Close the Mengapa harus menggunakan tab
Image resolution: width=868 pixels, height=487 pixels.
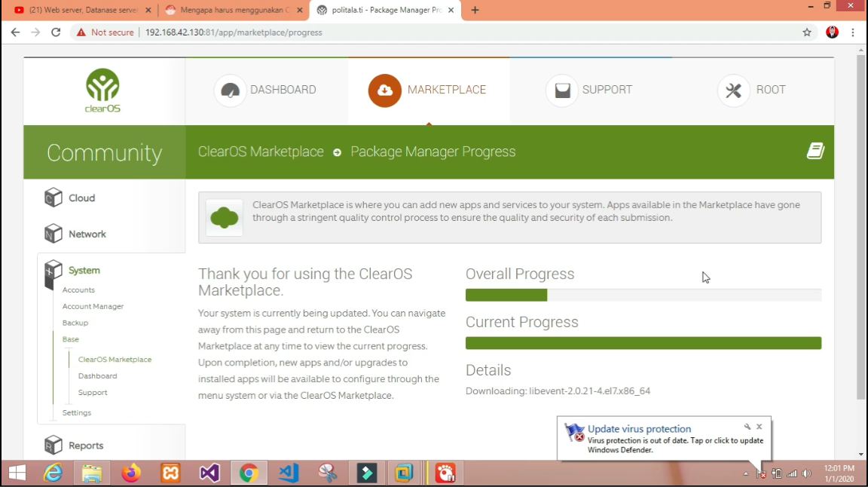pyautogui.click(x=299, y=10)
